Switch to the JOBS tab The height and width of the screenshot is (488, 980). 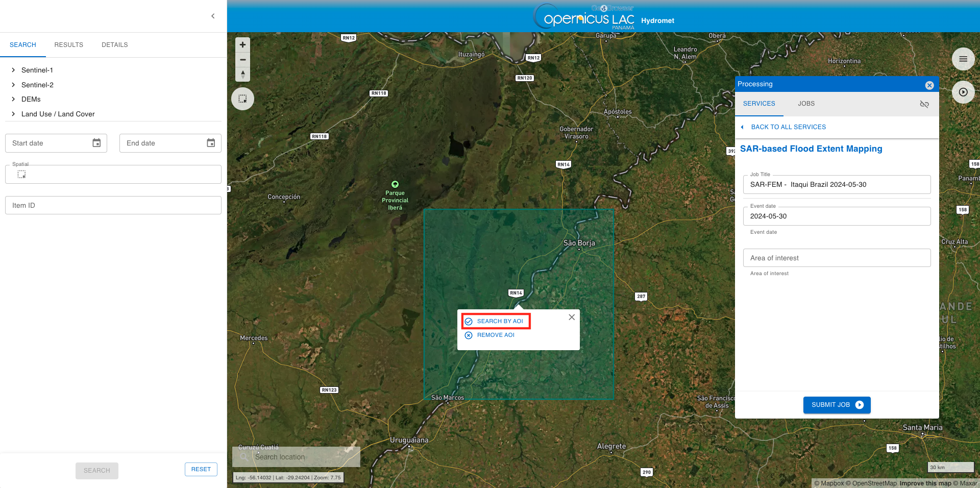(x=806, y=104)
